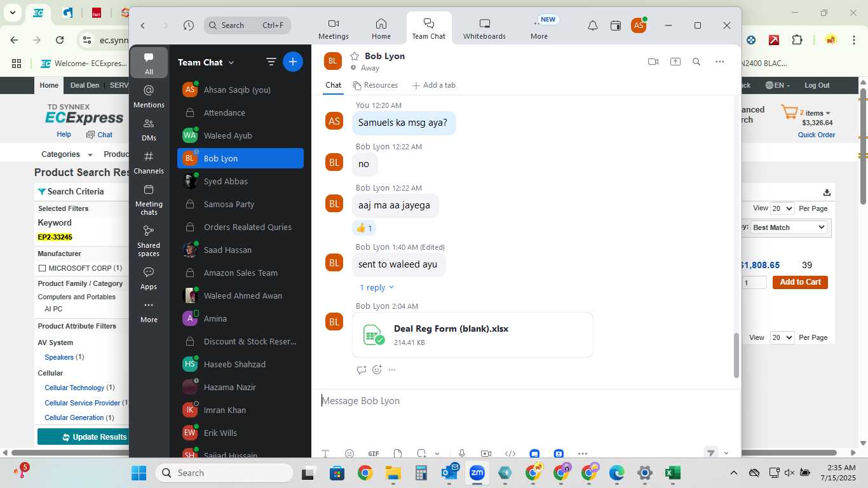868x488 pixels.
Task: Check MICROSOFT CORP manufacturer filter
Action: point(42,268)
